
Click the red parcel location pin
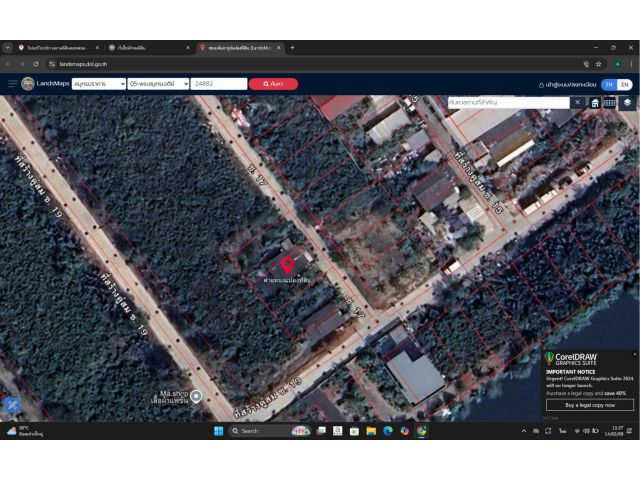tap(287, 265)
